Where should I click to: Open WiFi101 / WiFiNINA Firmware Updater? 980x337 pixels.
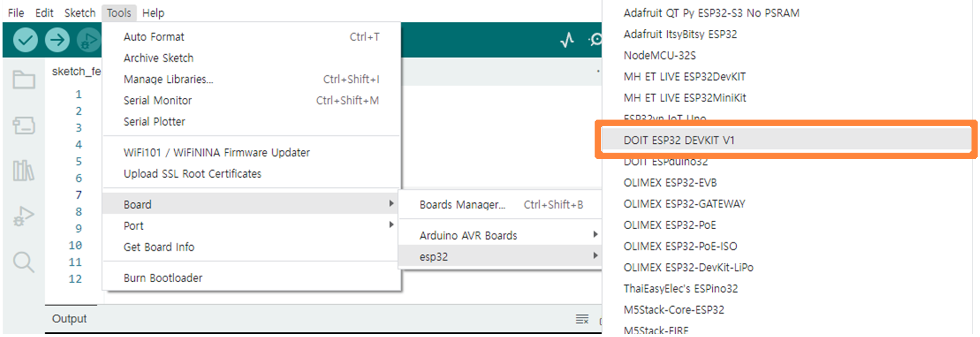(251, 153)
